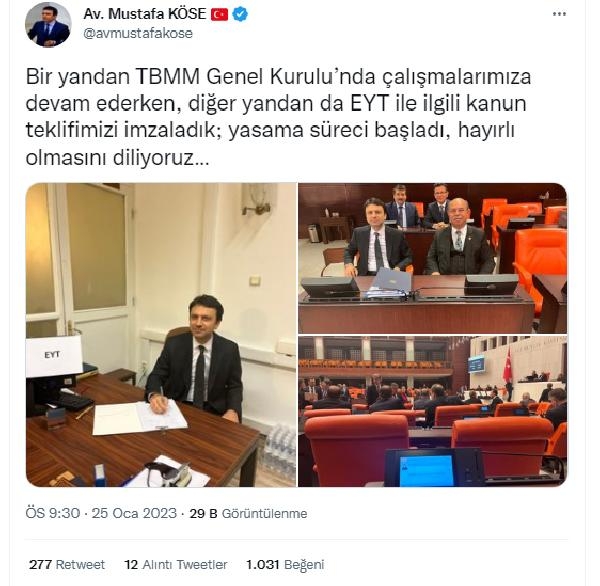Viewport: 600px width, 586px height.
Task: Click the display name Av. Mustafa KÖSE
Action: [x=145, y=14]
